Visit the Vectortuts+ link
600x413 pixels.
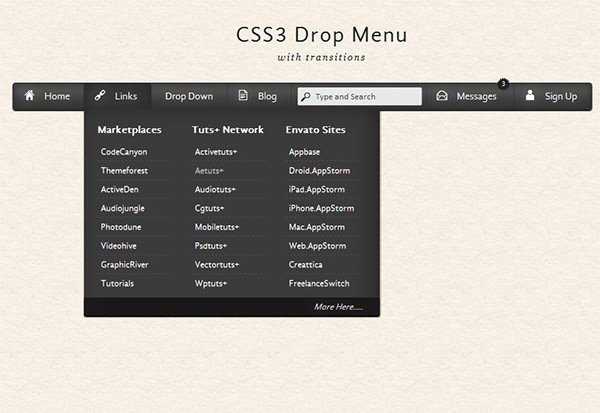tap(217, 265)
